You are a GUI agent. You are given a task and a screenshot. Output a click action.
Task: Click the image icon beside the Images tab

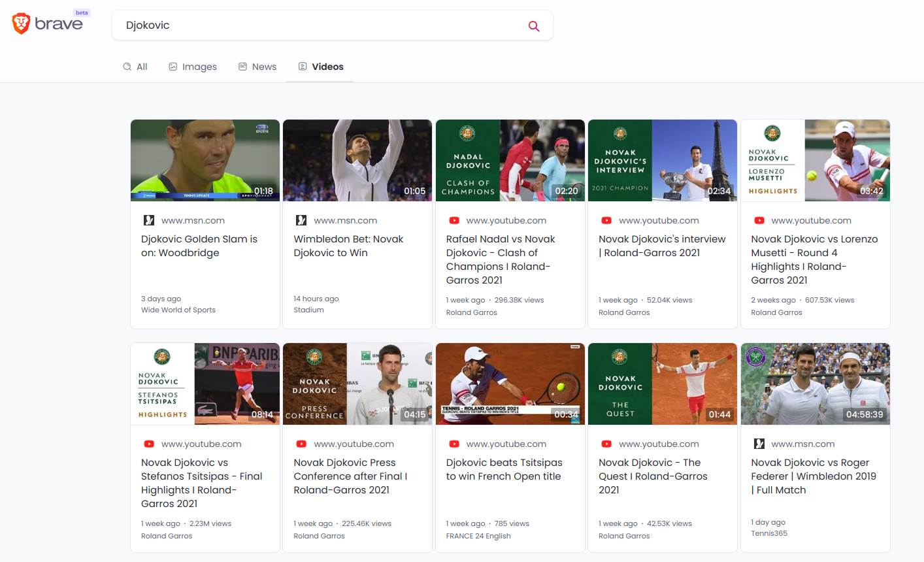(x=173, y=66)
